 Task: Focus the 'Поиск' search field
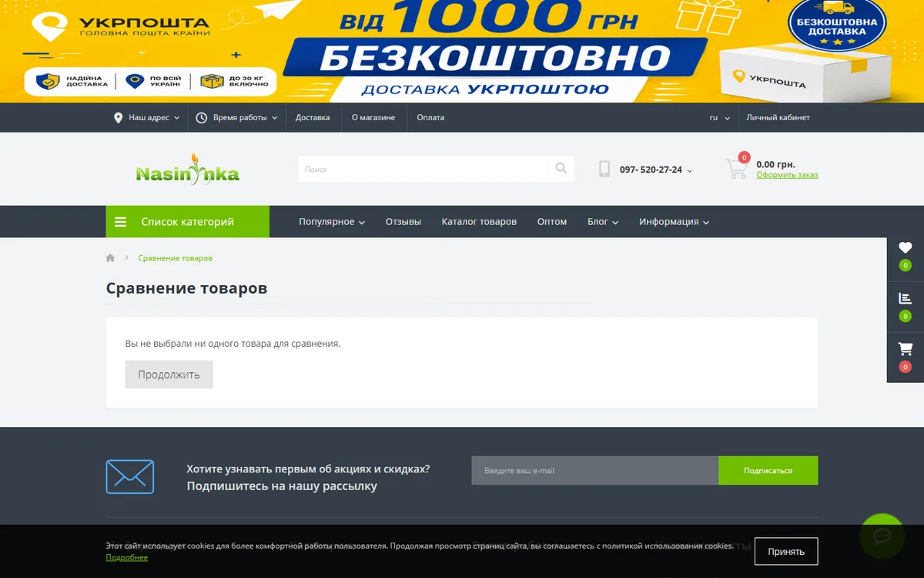click(x=423, y=169)
